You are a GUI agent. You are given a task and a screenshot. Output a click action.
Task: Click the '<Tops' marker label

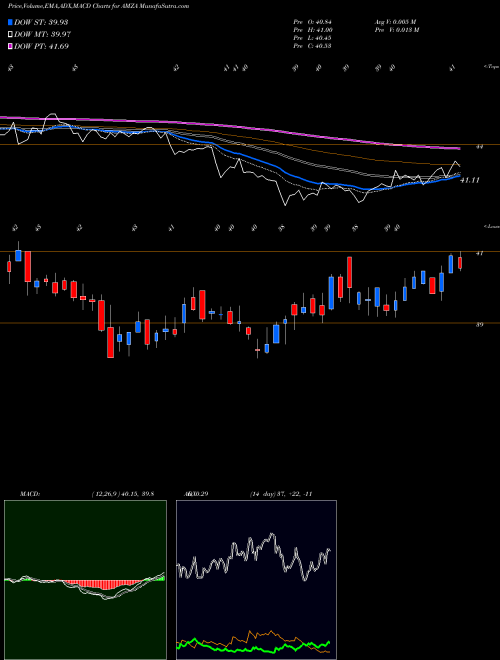[x=491, y=67]
